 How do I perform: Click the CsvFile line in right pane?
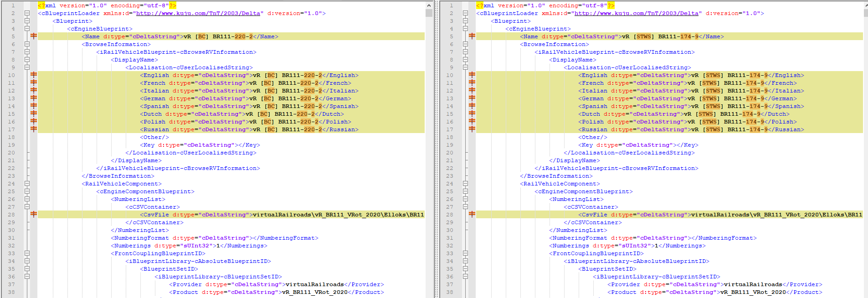coord(670,215)
